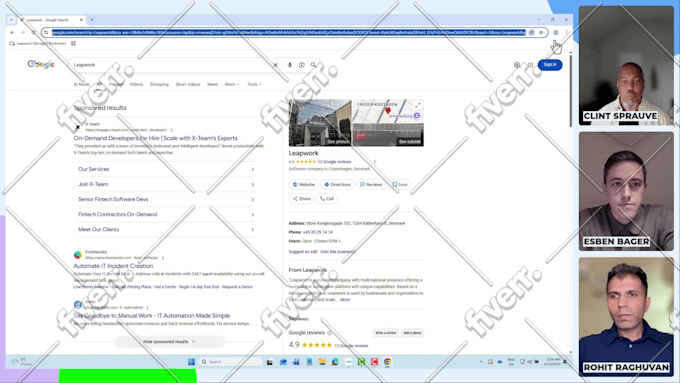Open the Reviews button in knowledge panel

(371, 184)
